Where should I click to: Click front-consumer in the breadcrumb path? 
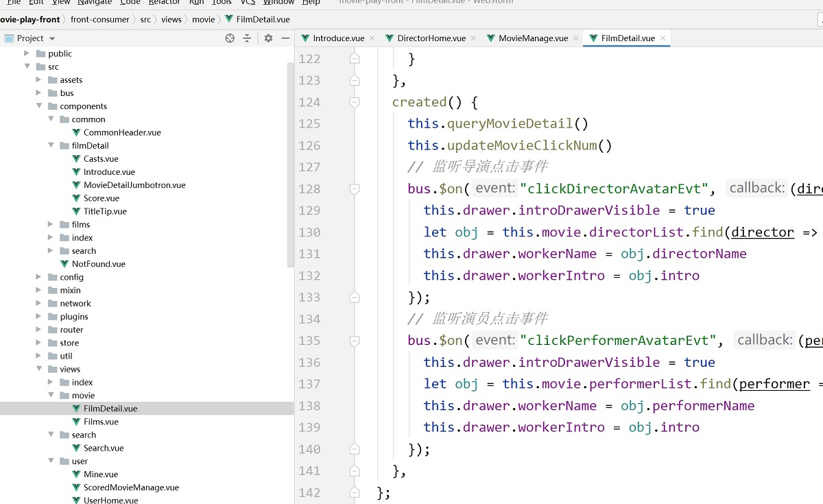click(100, 20)
